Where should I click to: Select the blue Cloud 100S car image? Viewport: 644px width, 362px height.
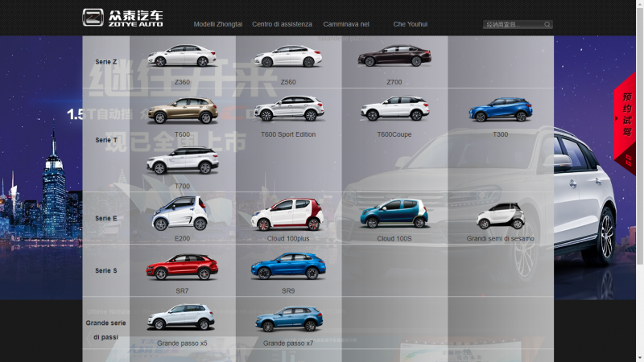[394, 213]
